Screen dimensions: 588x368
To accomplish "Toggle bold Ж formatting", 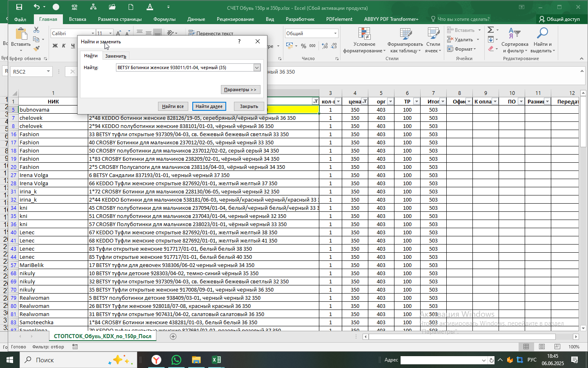I will (55, 46).
